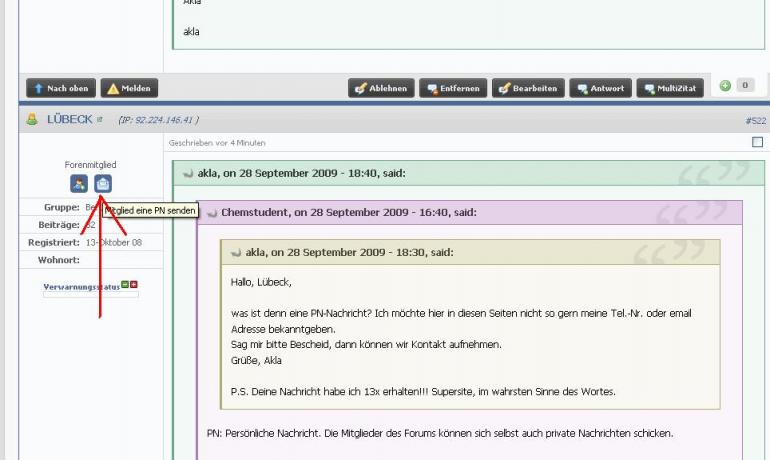
Task: Reply using the Antwort button
Action: (601, 88)
